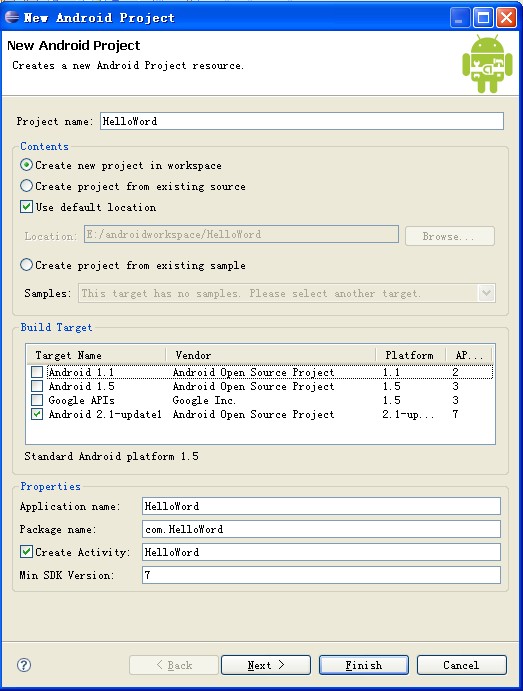Check the Android 1.5 build target

tap(37, 386)
